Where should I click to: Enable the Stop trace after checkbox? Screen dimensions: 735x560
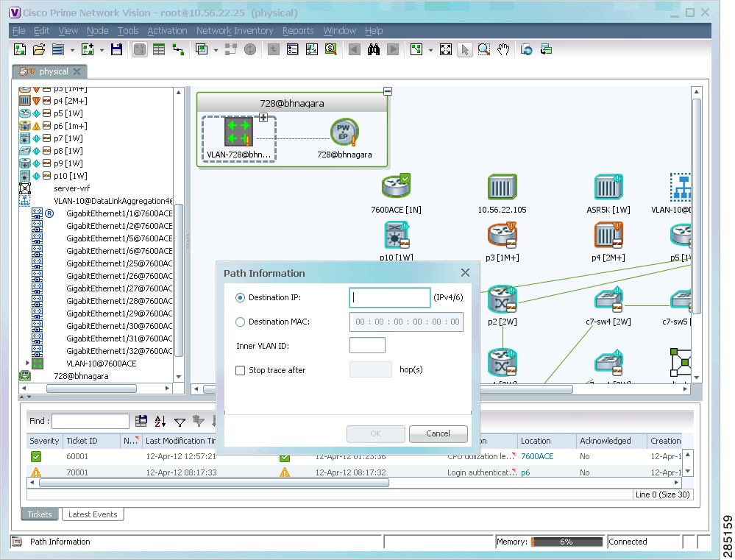[x=240, y=370]
